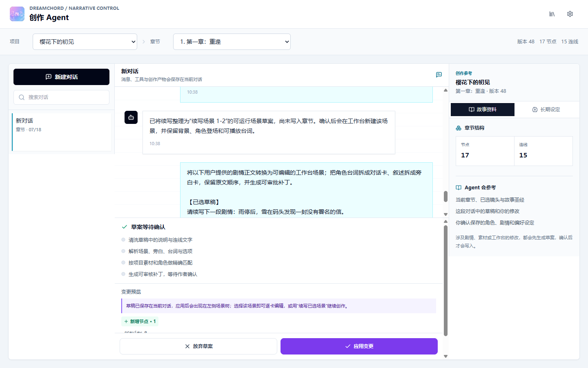Screen dimensions: 588x368
Task: Click 应用变更 button
Action: [359, 346]
